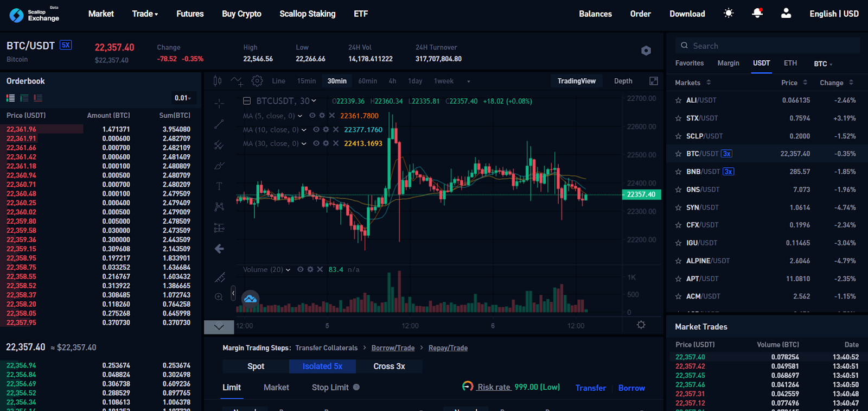
Task: Hide the MA 30 indicator
Action: (x=316, y=143)
